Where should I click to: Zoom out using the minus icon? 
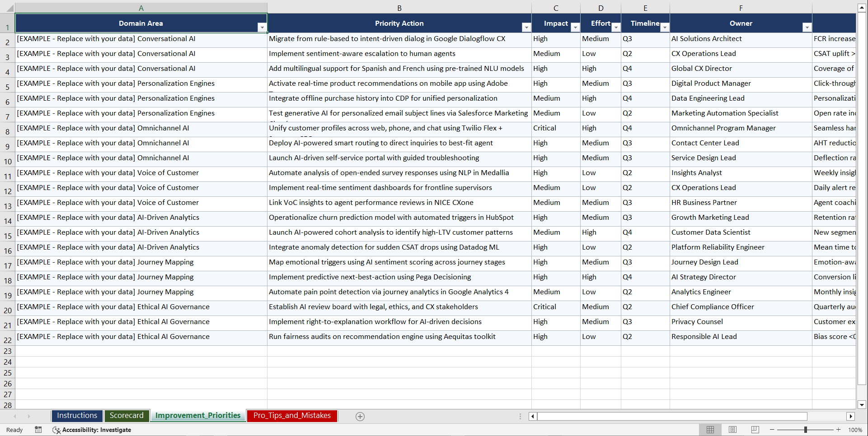click(772, 429)
